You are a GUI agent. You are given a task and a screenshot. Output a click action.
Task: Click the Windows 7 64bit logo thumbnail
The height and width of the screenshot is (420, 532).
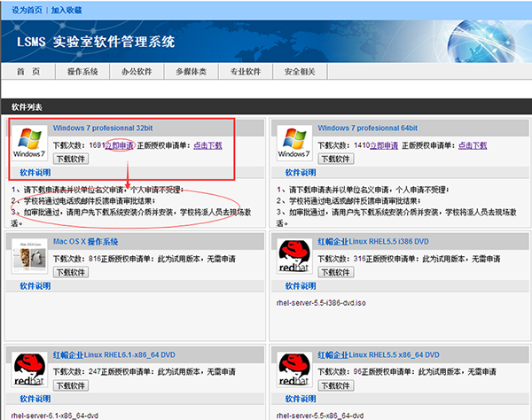coord(294,143)
